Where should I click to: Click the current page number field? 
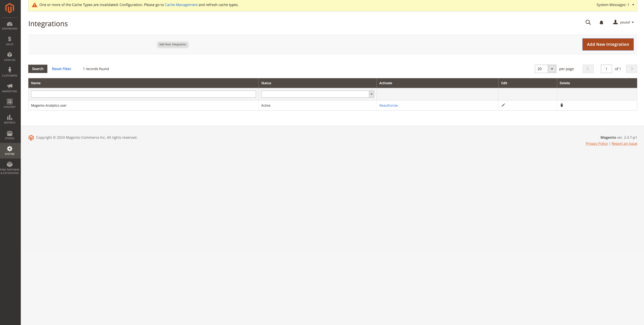[606, 69]
